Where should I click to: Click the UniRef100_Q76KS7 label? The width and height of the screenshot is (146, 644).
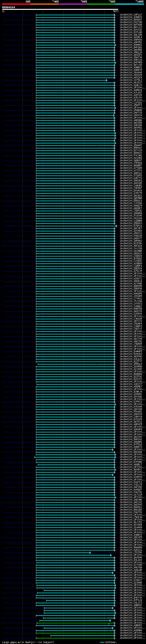pyautogui.click(x=131, y=580)
